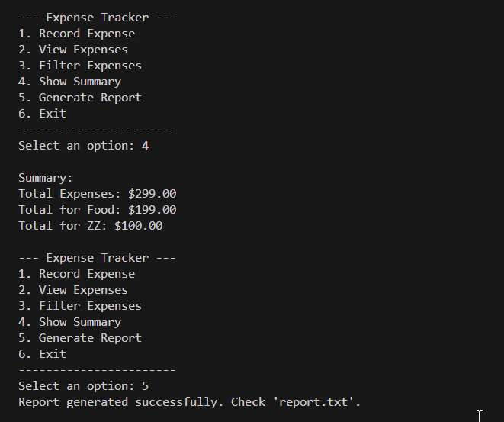Click "2. View Expenses" above the summary
Screen dimensions: 504x422
pos(73,50)
